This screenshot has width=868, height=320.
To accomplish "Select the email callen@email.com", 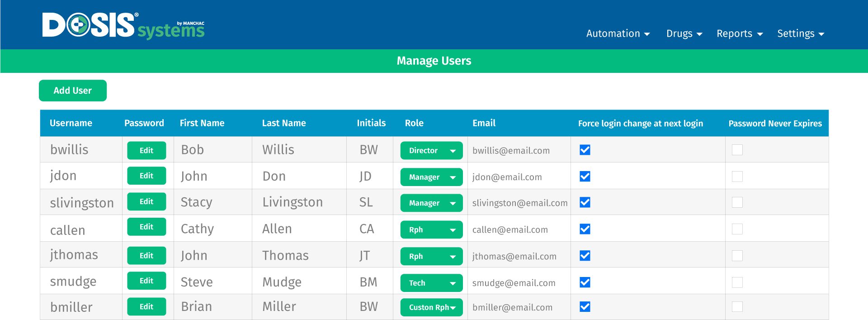I will coord(510,230).
